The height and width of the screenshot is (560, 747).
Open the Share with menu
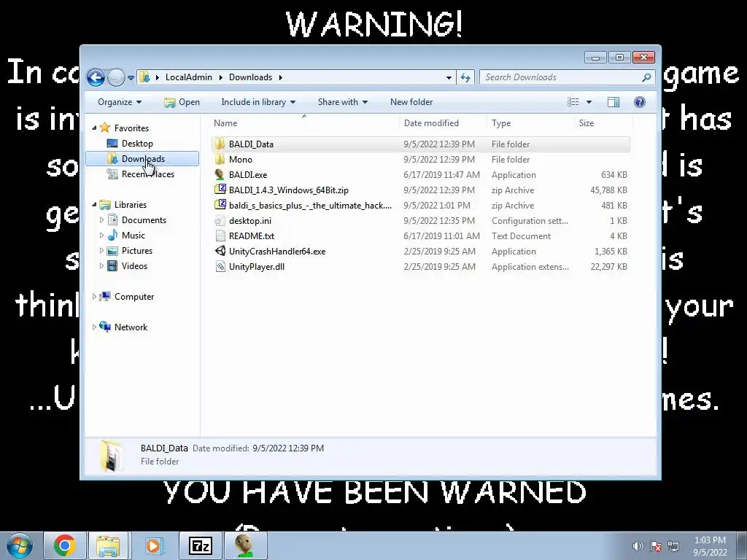click(343, 102)
